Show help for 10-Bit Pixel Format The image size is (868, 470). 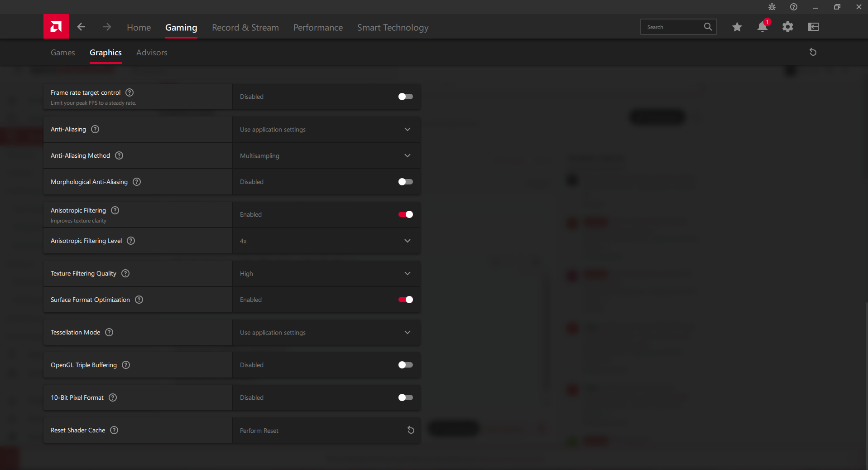(x=113, y=397)
